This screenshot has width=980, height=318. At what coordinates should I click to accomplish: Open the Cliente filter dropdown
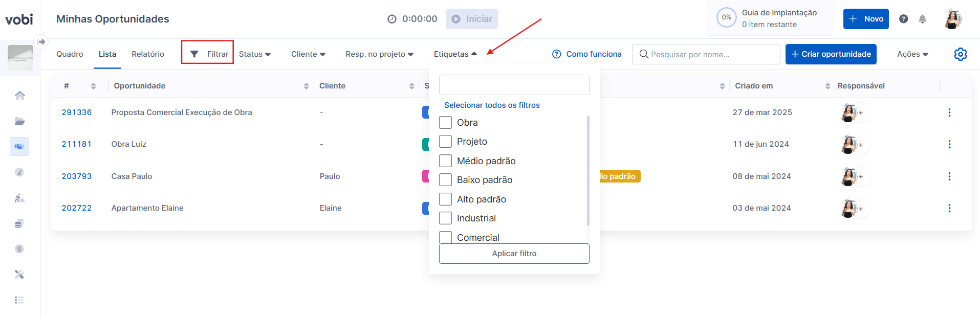308,54
